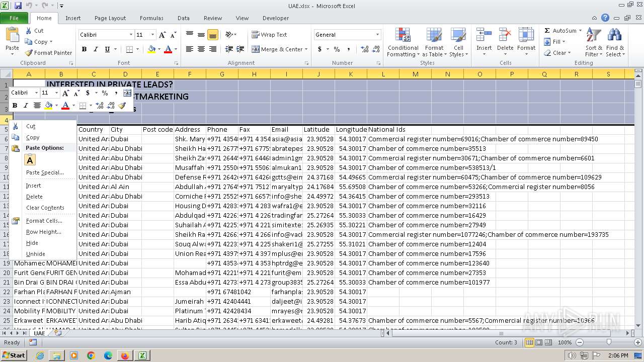
Task: Choose Row Height from context menu
Action: [x=44, y=232]
